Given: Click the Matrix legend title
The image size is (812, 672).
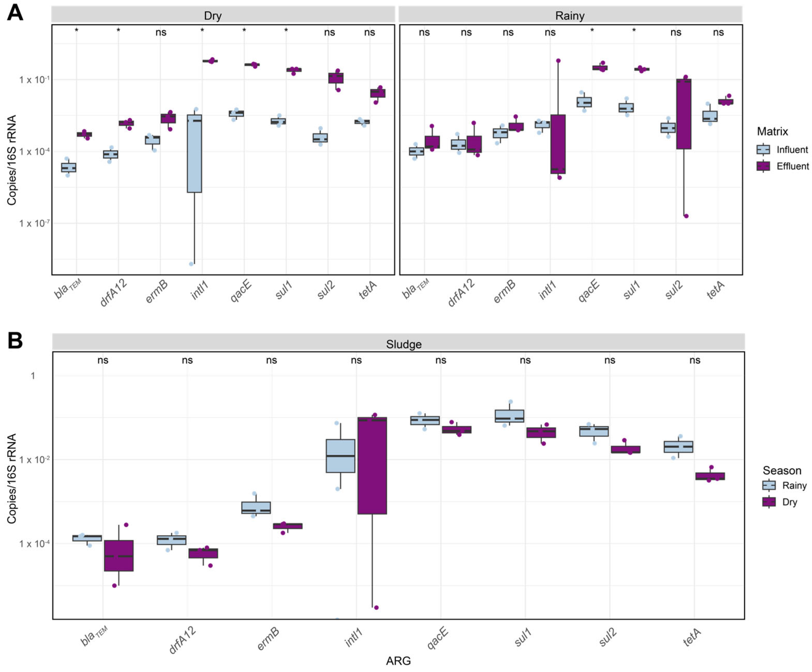Looking at the screenshot, I should pos(772,131).
